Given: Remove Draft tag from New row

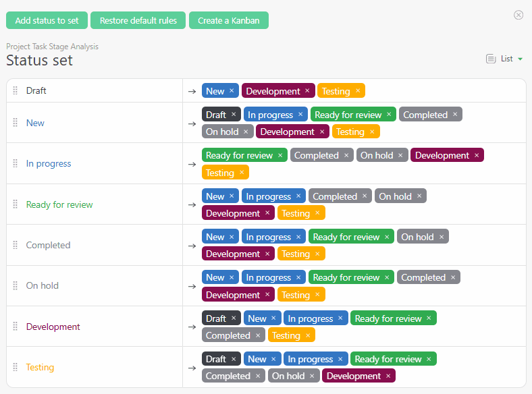Looking at the screenshot, I should pyautogui.click(x=234, y=115).
